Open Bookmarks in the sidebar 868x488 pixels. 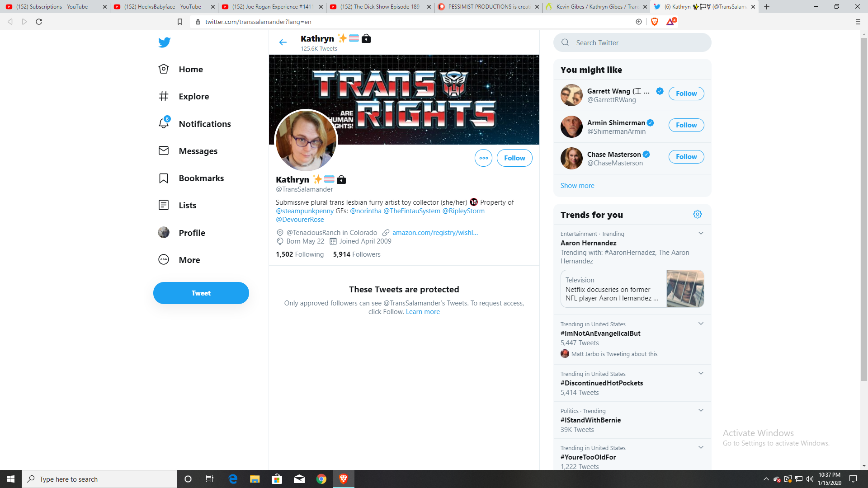pyautogui.click(x=191, y=178)
